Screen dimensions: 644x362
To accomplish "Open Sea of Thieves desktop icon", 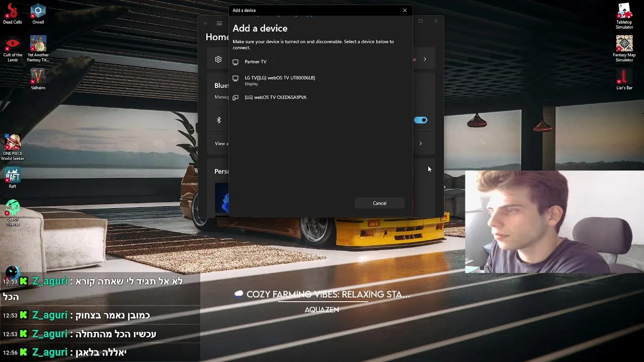I will [13, 213].
